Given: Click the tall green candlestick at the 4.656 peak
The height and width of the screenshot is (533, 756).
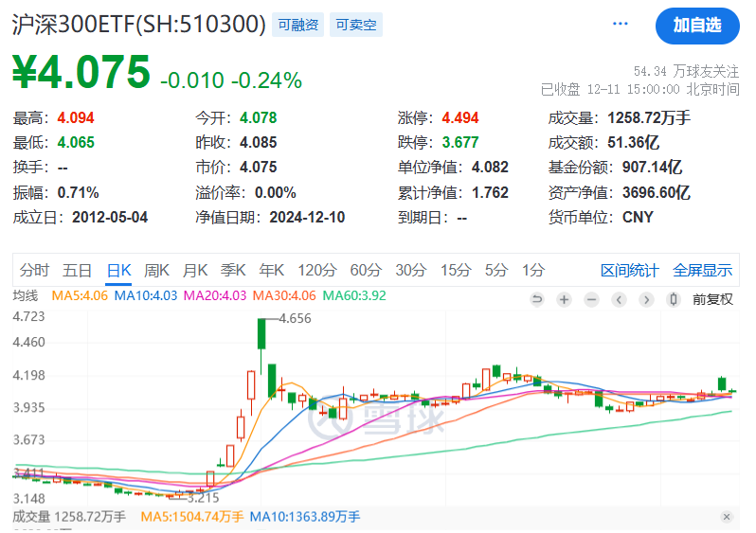Looking at the screenshot, I should coord(261,333).
